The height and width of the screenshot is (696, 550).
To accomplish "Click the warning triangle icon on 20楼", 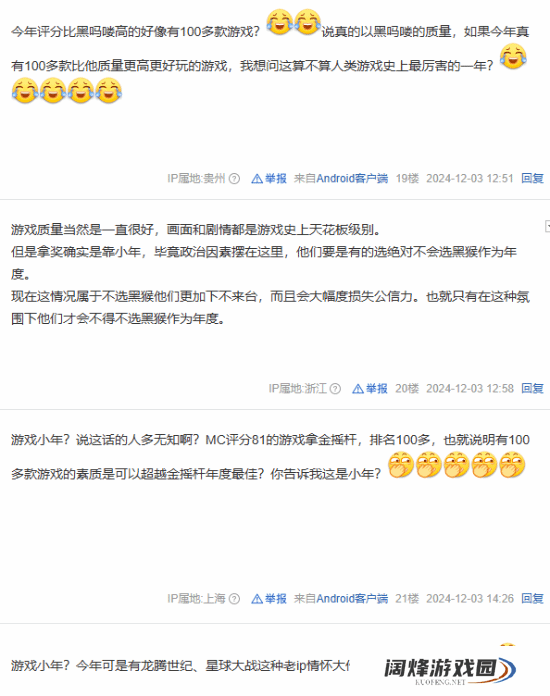I will pos(358,389).
